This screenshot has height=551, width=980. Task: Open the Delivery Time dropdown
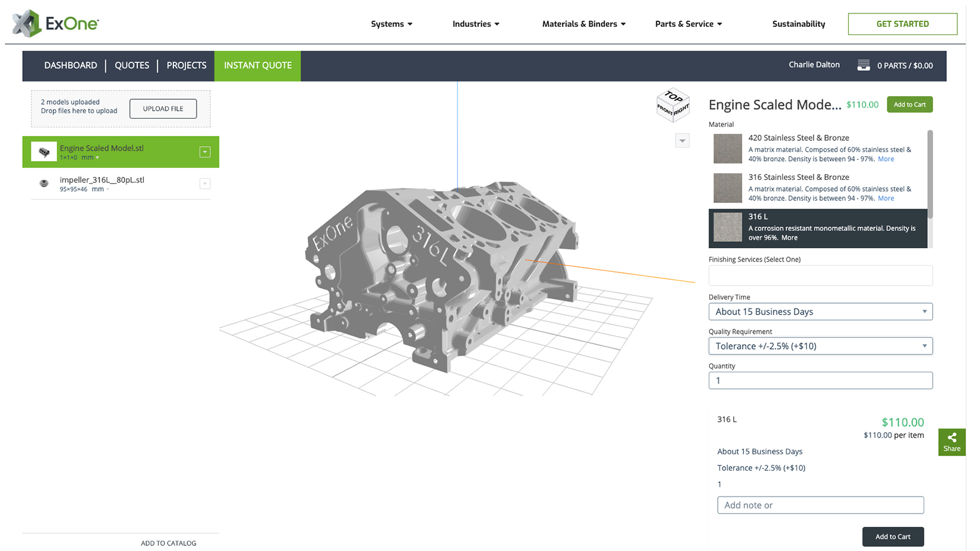820,312
